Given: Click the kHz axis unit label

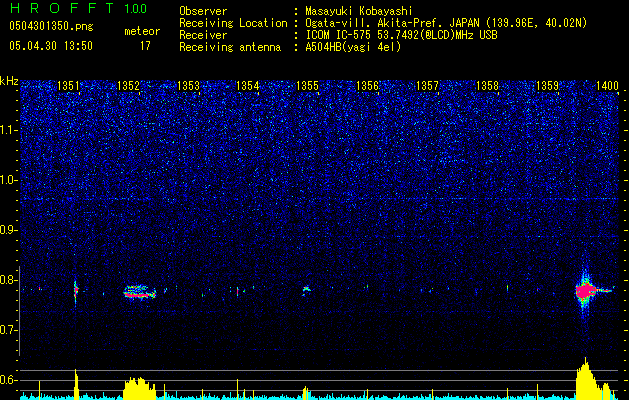Looking at the screenshot, I should (x=9, y=81).
